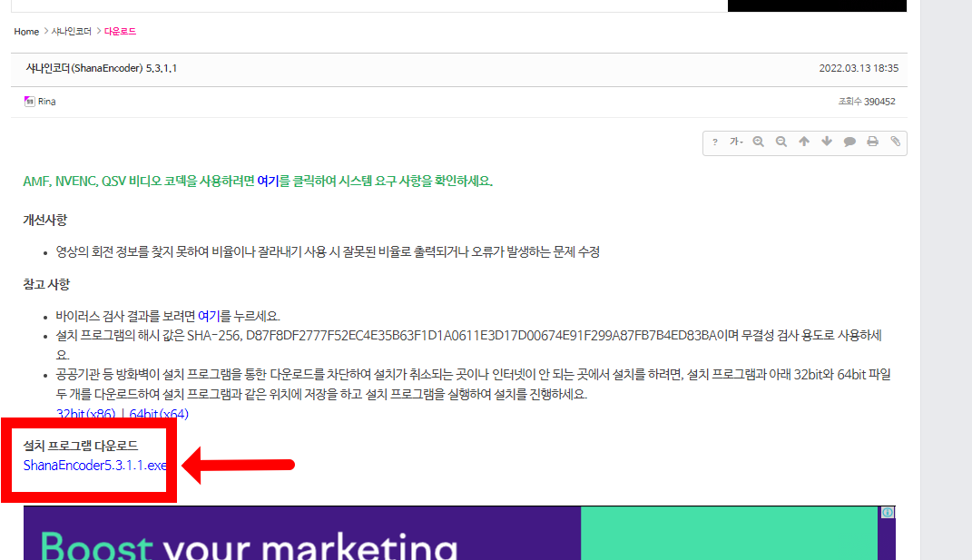Click the question mark help icon
The height and width of the screenshot is (560, 972).
[715, 142]
